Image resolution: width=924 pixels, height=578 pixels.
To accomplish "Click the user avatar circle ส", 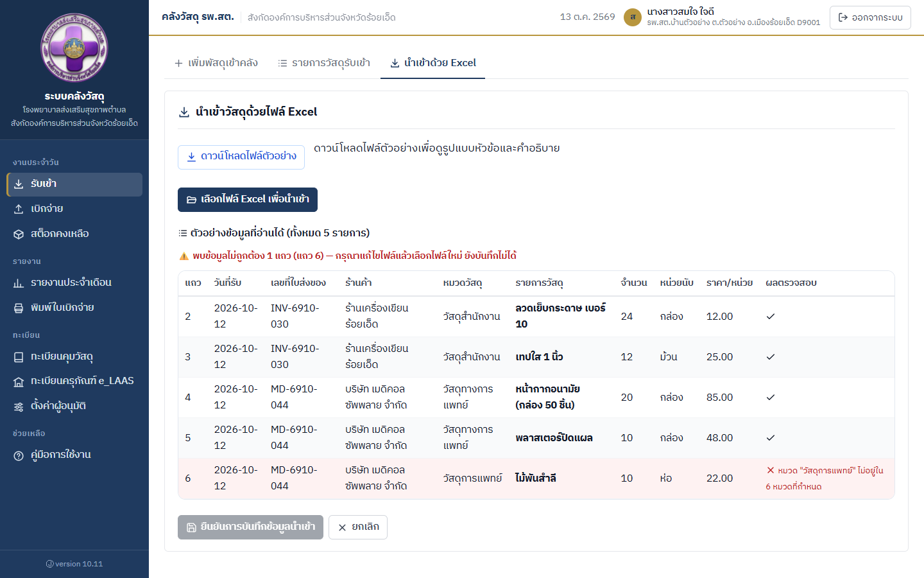I will (633, 17).
